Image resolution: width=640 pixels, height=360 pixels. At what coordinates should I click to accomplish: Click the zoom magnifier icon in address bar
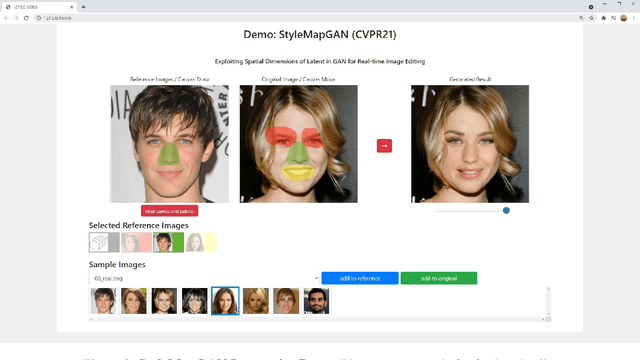pyautogui.click(x=581, y=18)
